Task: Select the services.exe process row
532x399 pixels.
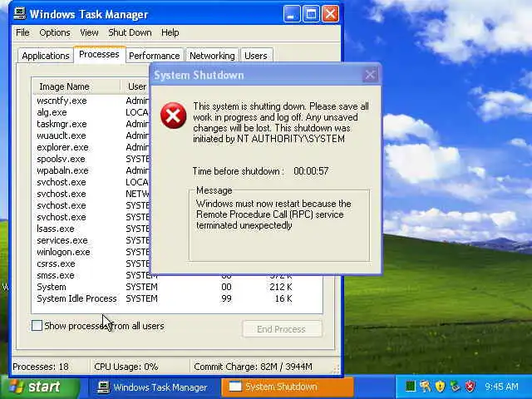Action: 92,240
